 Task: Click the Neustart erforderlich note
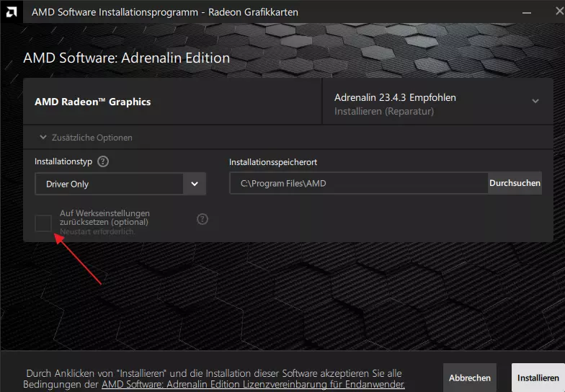point(97,232)
